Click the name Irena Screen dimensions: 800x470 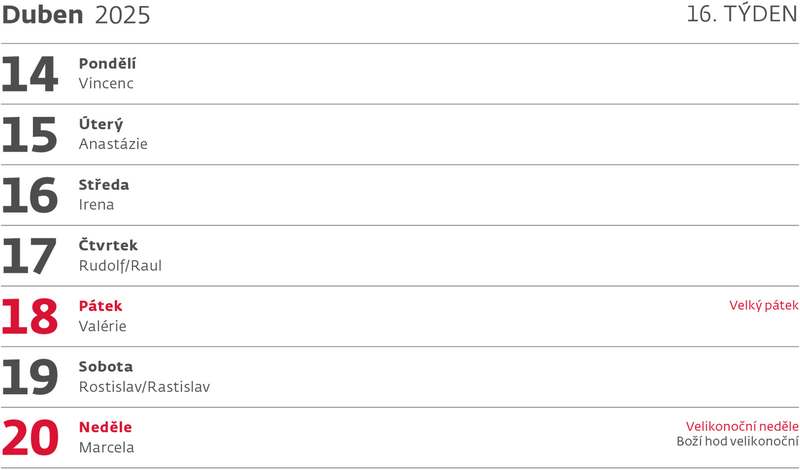click(97, 205)
